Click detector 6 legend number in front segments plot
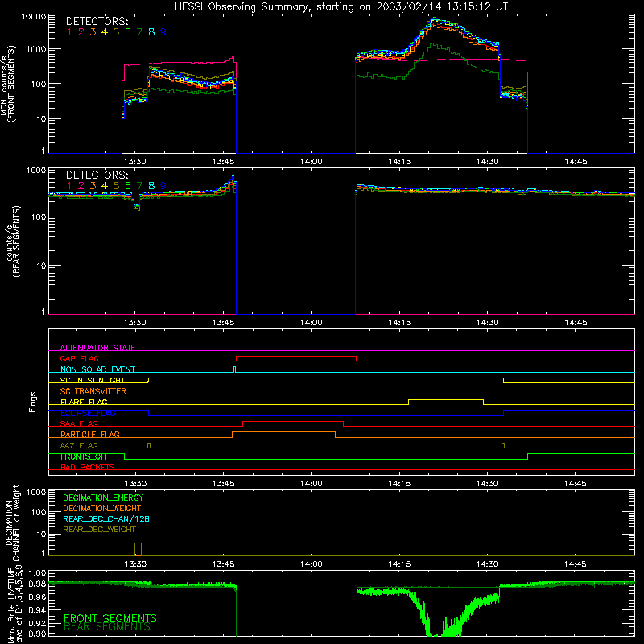This screenshot has height=644, width=644. [x=128, y=32]
